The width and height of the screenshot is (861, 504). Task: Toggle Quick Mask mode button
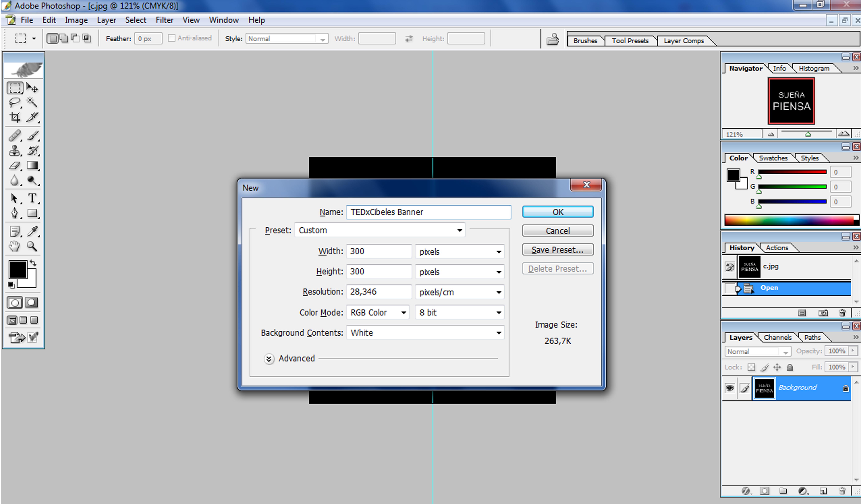click(x=31, y=302)
